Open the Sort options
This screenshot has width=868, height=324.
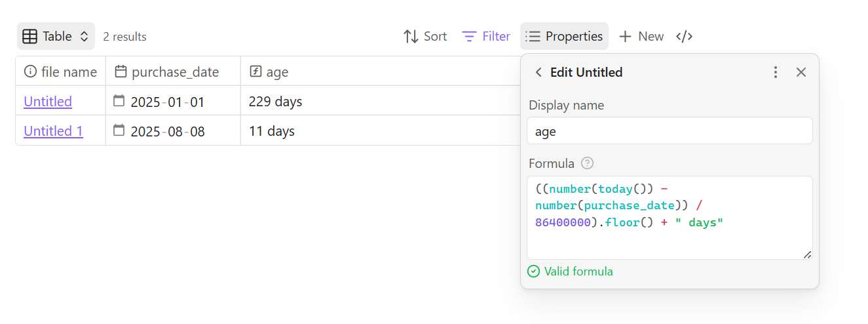point(425,37)
